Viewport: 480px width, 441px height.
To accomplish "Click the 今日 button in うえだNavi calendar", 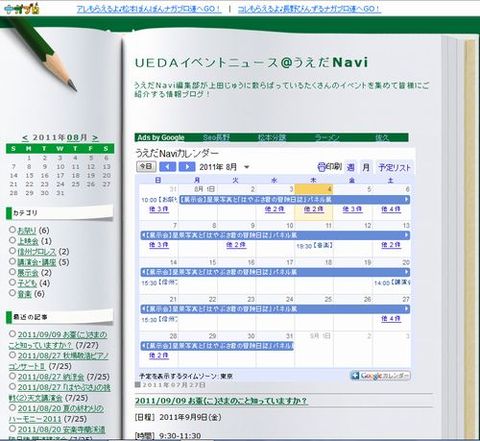I will coord(146,166).
